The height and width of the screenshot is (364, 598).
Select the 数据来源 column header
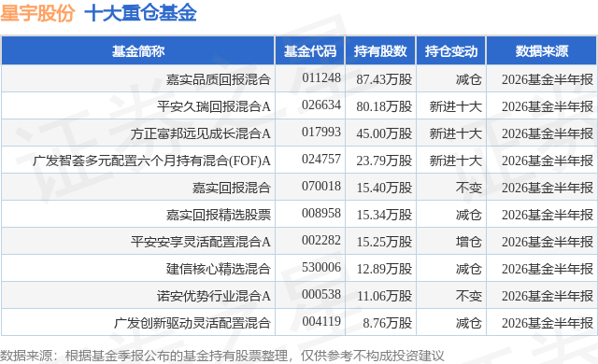[x=542, y=51]
